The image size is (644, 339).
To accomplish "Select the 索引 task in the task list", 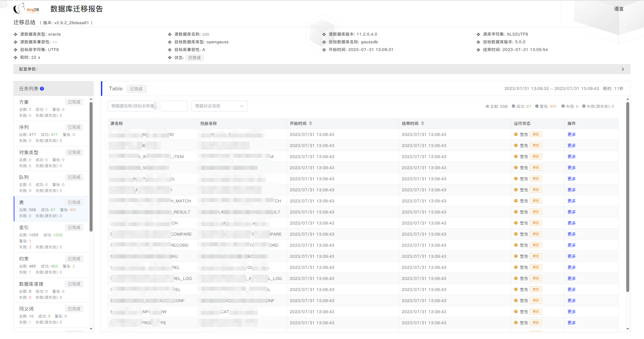I will [x=51, y=237].
